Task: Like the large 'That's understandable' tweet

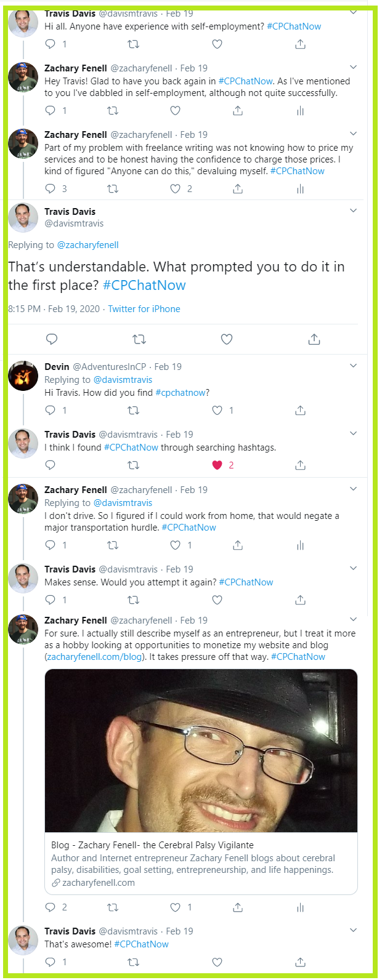Action: coord(227,339)
